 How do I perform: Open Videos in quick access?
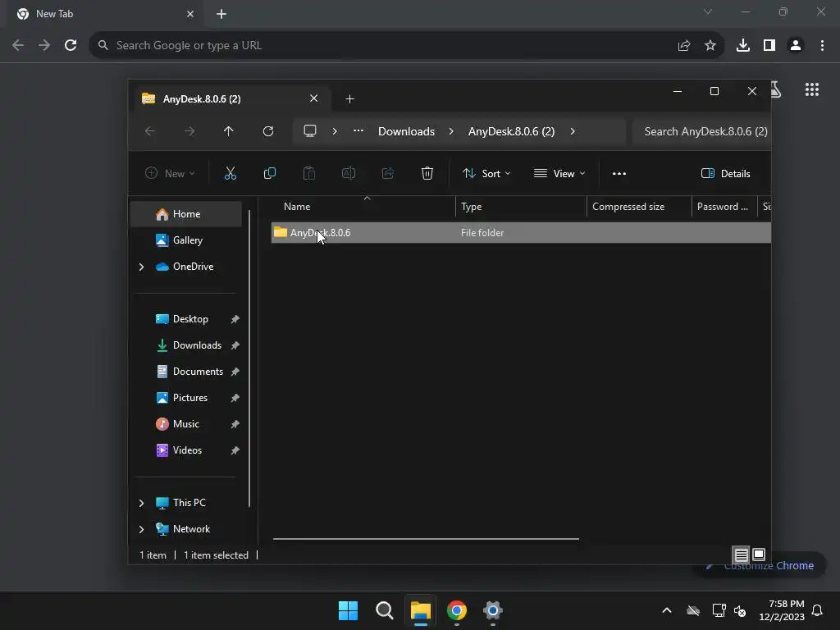click(186, 450)
